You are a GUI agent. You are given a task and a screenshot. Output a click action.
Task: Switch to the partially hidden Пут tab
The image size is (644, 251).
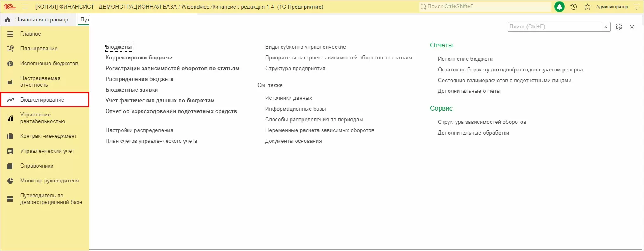click(x=84, y=19)
